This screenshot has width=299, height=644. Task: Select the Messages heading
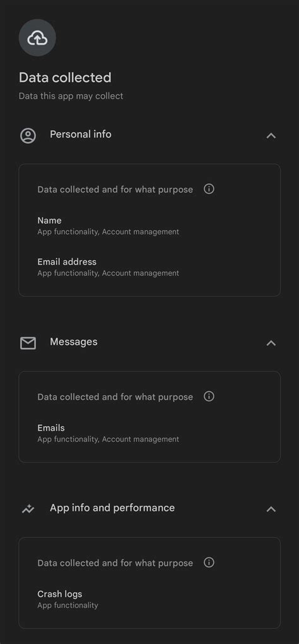pyautogui.click(x=74, y=342)
